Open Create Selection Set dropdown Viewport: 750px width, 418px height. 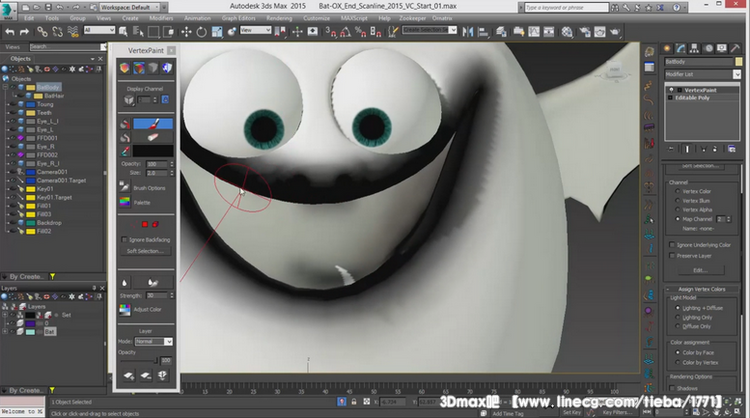pos(430,30)
